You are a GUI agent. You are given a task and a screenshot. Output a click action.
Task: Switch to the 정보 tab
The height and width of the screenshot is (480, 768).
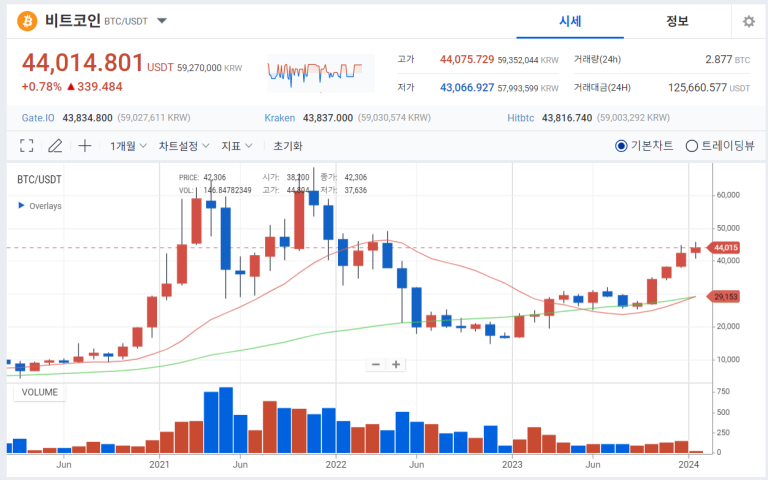pyautogui.click(x=677, y=22)
